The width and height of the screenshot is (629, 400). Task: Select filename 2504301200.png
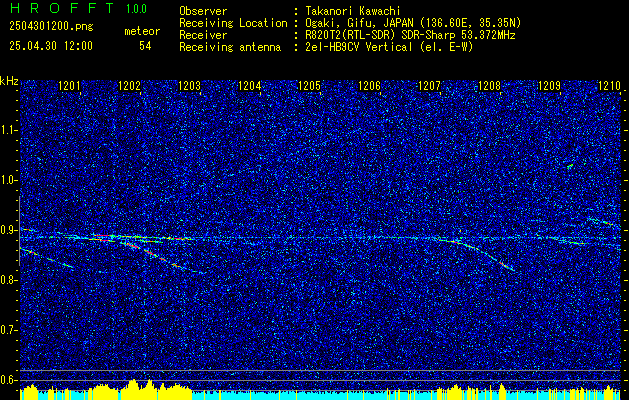(51, 27)
